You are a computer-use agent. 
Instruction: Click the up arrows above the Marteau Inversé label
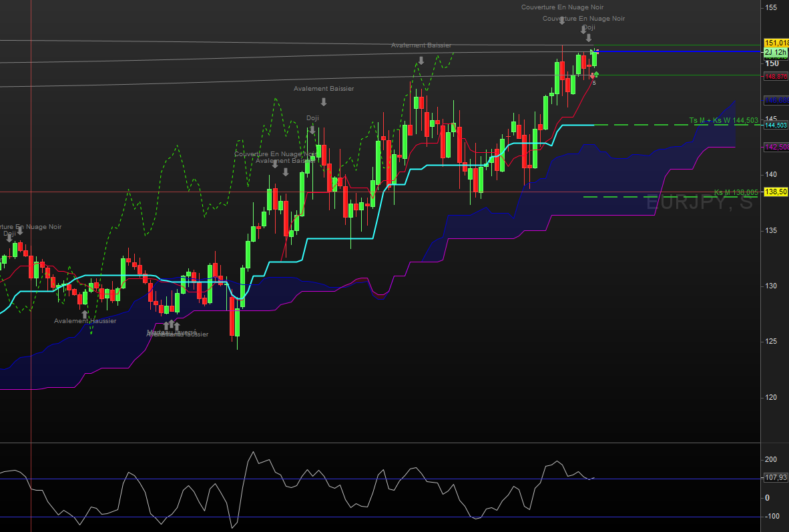(x=172, y=325)
